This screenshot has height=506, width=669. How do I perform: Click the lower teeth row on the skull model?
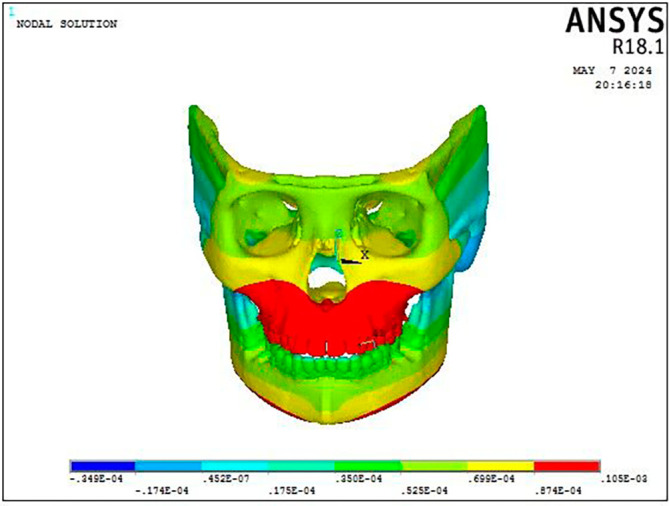pyautogui.click(x=331, y=366)
